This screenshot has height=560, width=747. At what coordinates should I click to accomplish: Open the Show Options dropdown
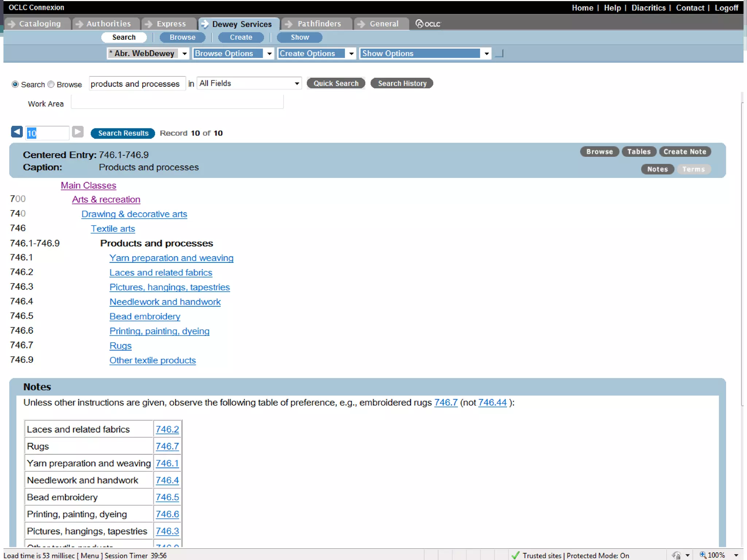[x=486, y=54]
